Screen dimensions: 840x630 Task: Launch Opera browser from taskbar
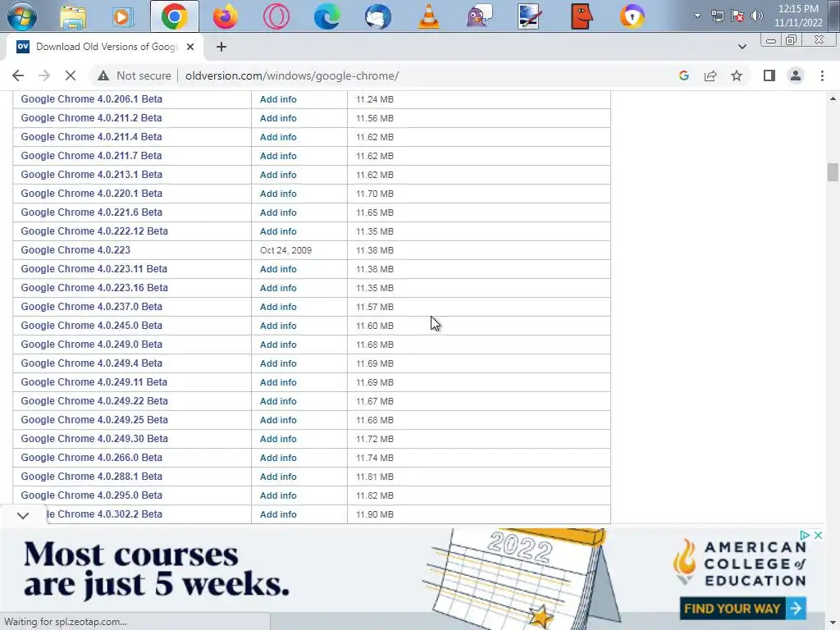(x=276, y=16)
